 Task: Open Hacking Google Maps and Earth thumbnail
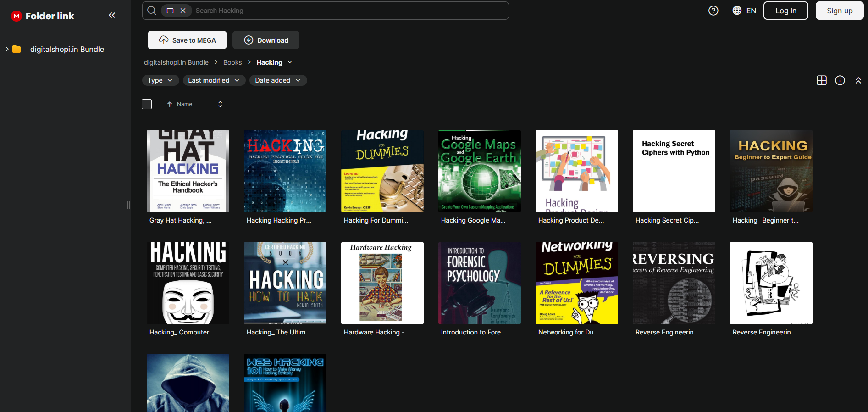480,171
